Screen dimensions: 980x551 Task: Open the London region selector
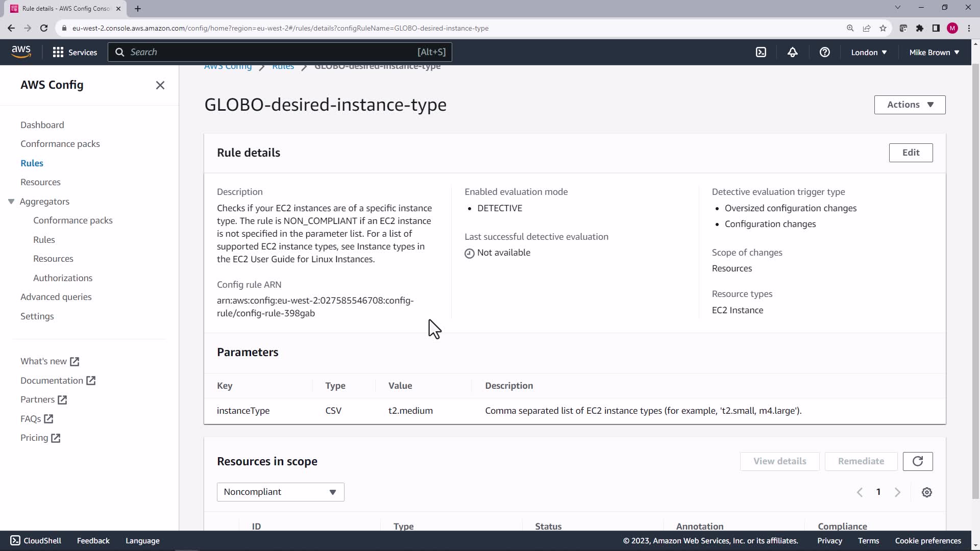pos(868,52)
